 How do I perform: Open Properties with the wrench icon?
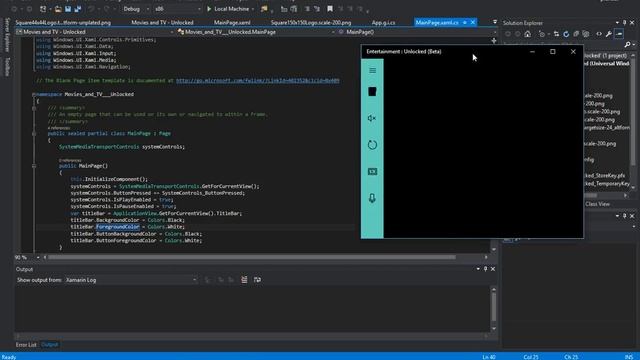click(x=609, y=34)
